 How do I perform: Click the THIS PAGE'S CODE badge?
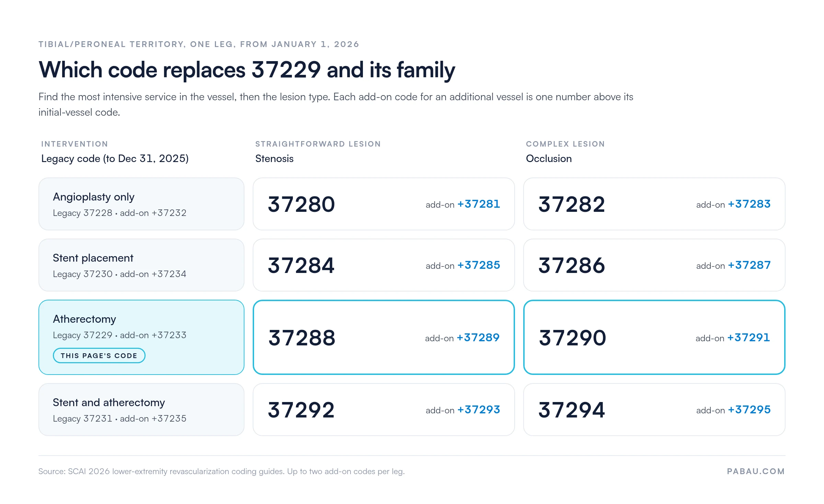click(x=99, y=355)
